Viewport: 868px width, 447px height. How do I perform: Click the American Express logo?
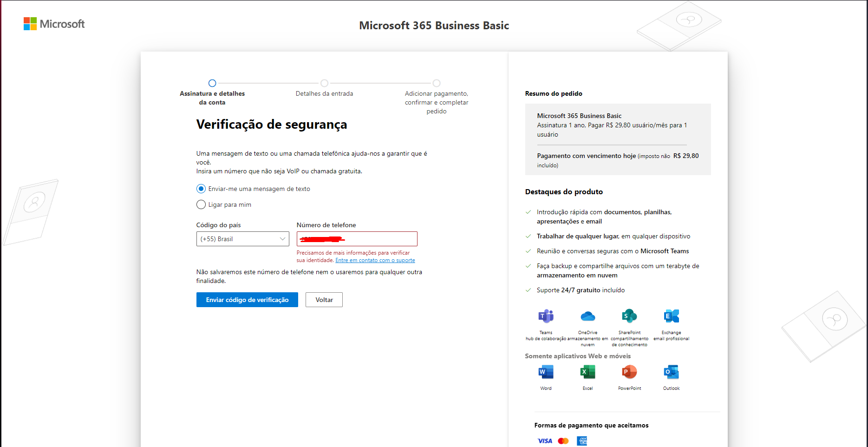point(582,441)
